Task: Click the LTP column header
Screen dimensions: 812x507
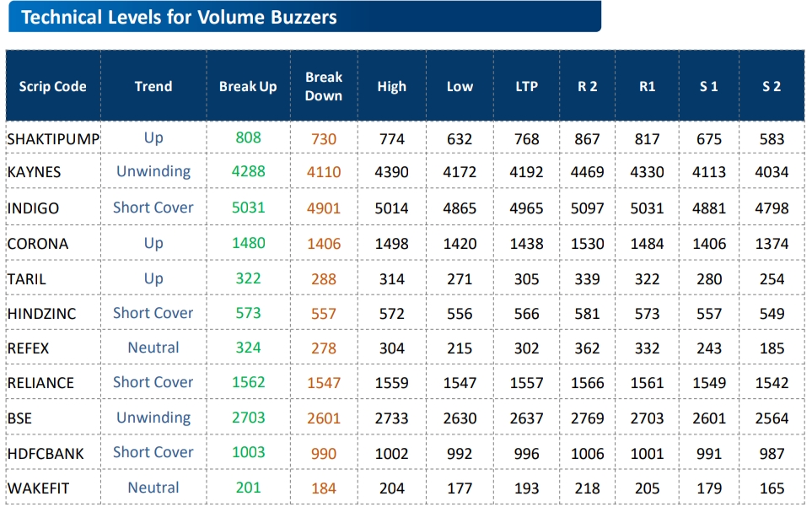Action: point(526,86)
